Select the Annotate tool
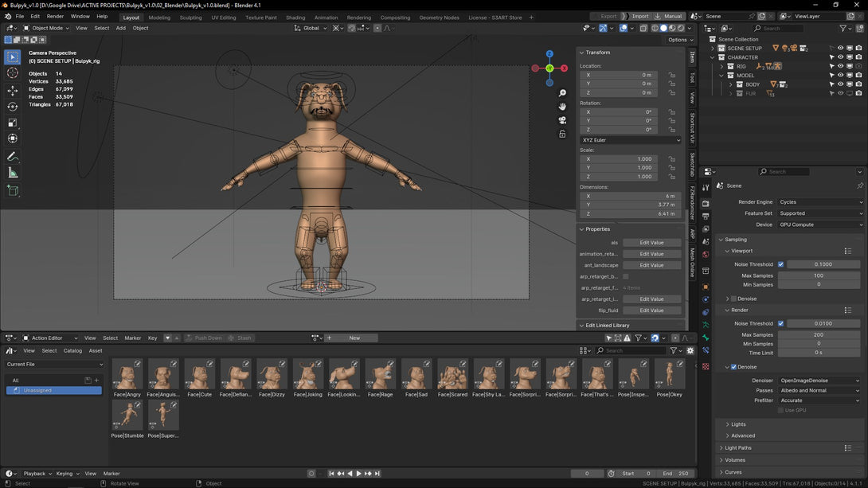This screenshot has width=868, height=488. click(x=12, y=157)
